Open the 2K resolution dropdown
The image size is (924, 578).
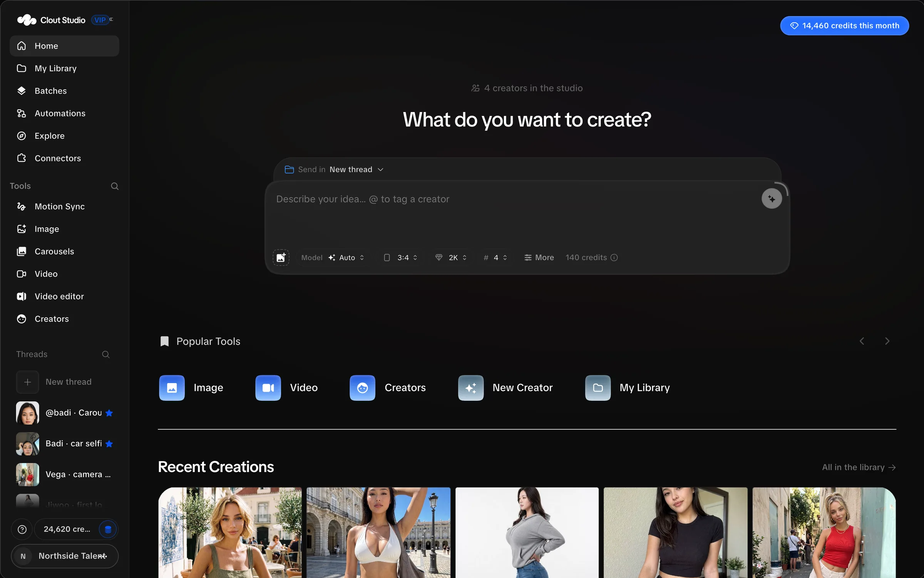point(450,257)
